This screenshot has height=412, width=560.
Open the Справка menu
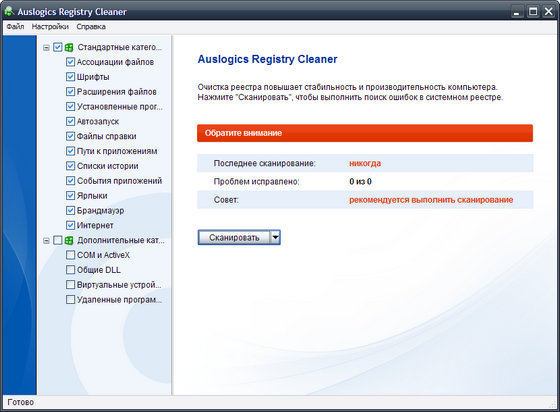click(91, 27)
